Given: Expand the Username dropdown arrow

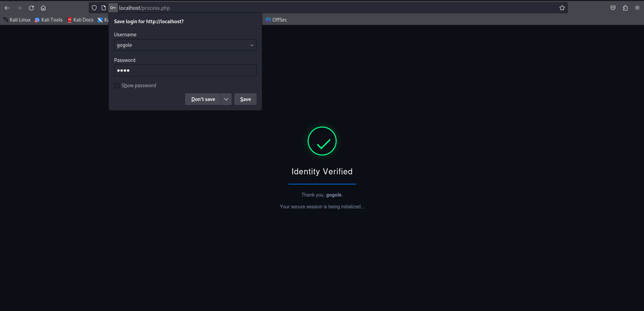Looking at the screenshot, I should coord(251,45).
